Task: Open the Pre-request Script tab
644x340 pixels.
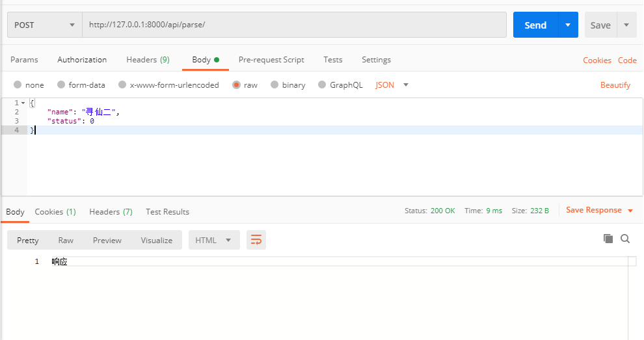Action: click(271, 60)
